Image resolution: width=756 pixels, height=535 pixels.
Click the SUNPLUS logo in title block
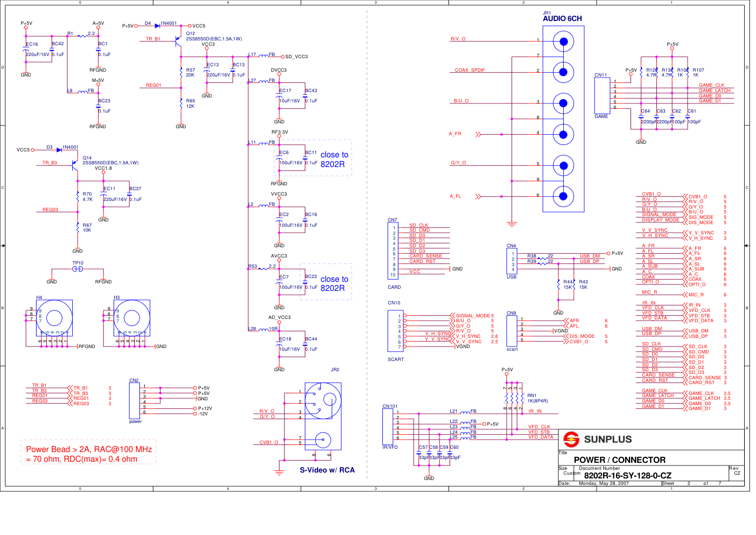click(597, 439)
